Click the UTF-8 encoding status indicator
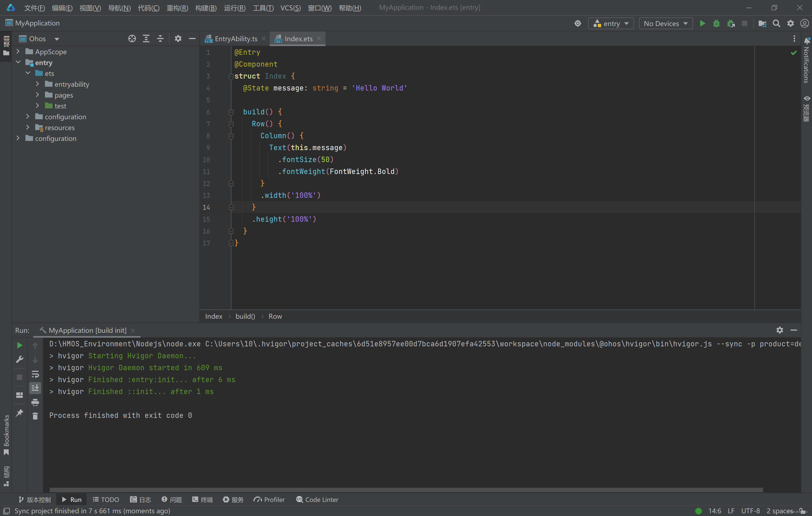The height and width of the screenshot is (516, 812). tap(750, 511)
